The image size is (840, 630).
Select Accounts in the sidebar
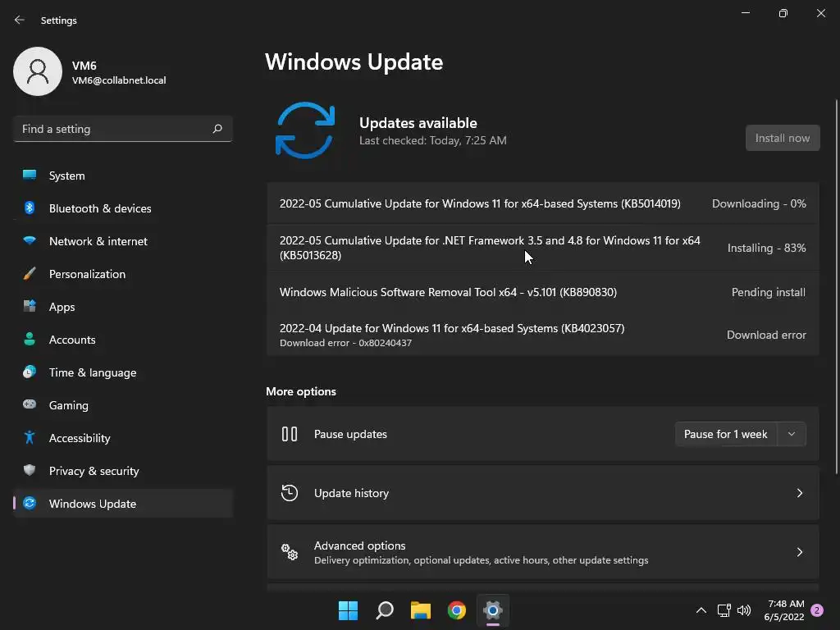123,339
